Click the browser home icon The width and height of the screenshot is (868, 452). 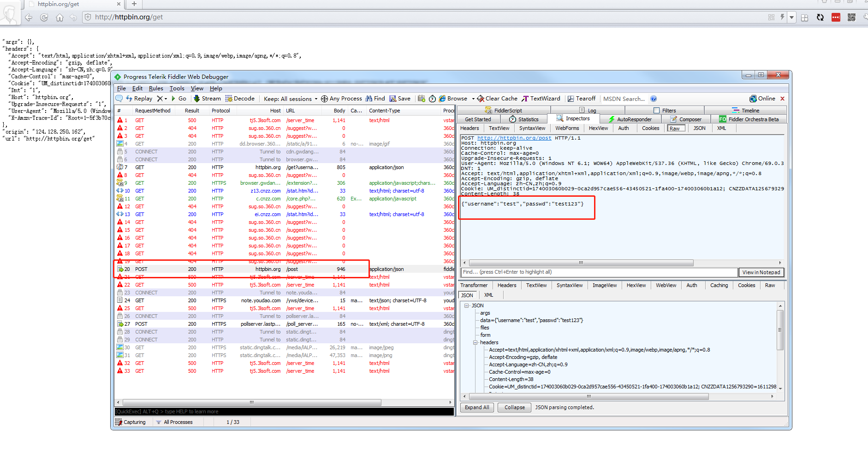tap(59, 18)
